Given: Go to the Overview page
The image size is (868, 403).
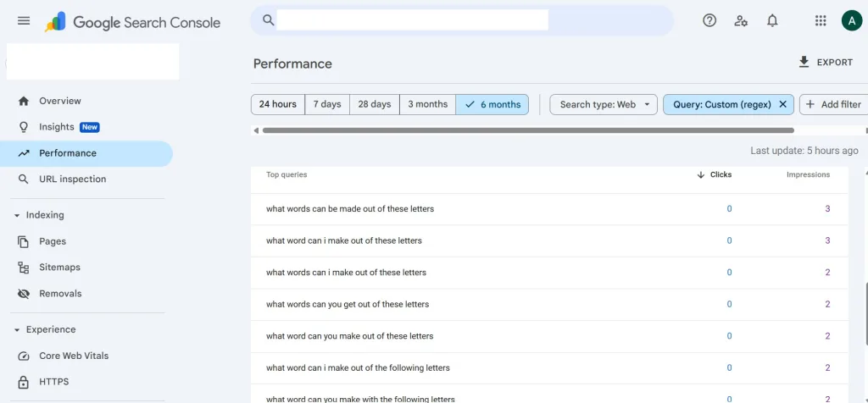Looking at the screenshot, I should pos(59,101).
